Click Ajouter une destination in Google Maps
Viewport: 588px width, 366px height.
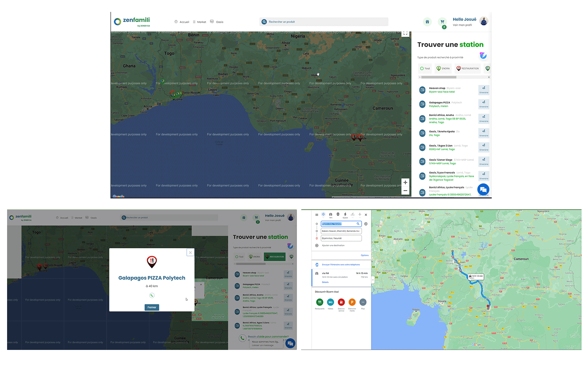pos(333,245)
